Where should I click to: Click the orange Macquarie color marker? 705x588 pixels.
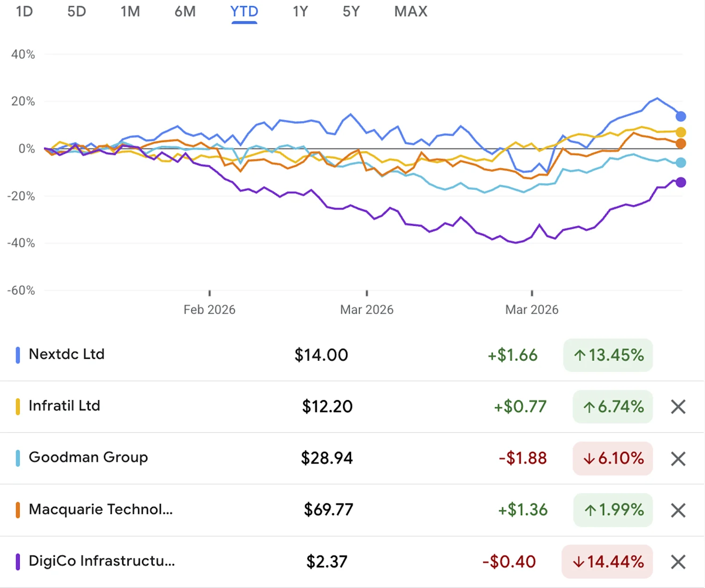(x=18, y=510)
